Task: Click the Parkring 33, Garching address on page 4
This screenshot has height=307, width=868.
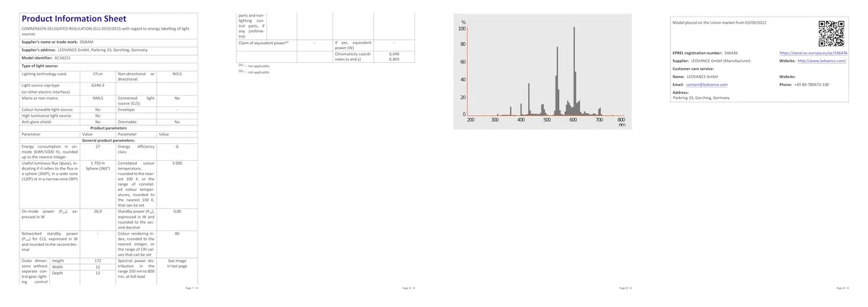Action: (701, 97)
